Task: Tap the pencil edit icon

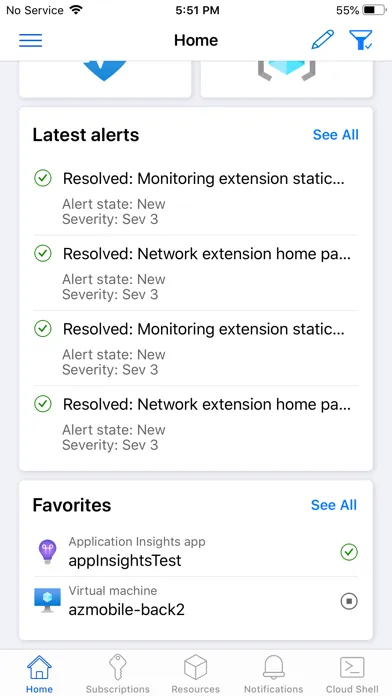Action: pyautogui.click(x=323, y=40)
